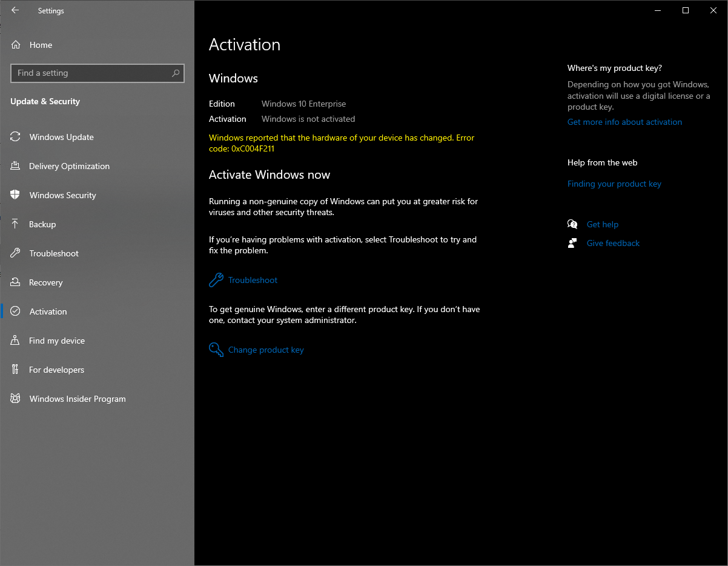Open the Change product key link

(x=266, y=350)
